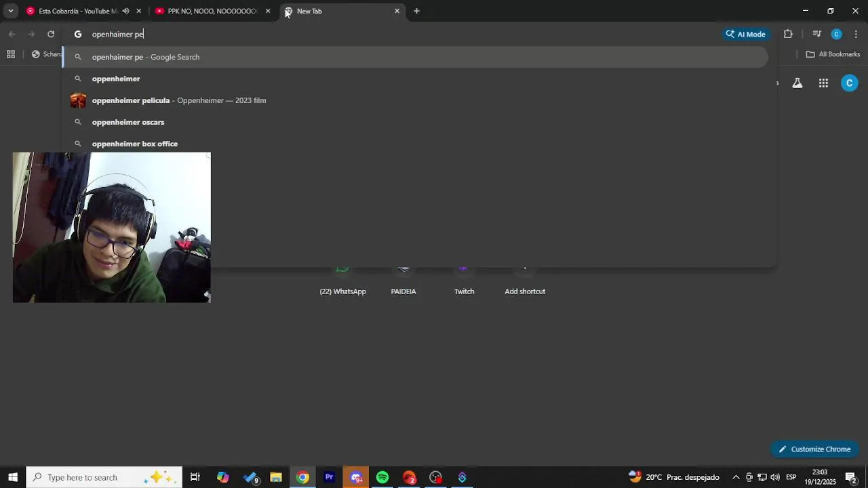Screen dimensions: 868x488
Task: Open Adobe Premiere Pro from taskbar
Action: coord(329,477)
